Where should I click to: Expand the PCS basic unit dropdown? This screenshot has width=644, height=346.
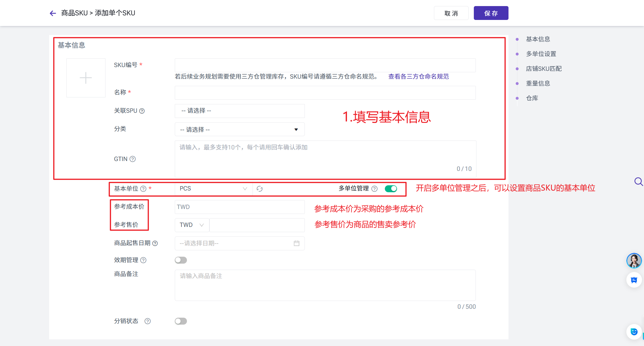click(x=213, y=189)
